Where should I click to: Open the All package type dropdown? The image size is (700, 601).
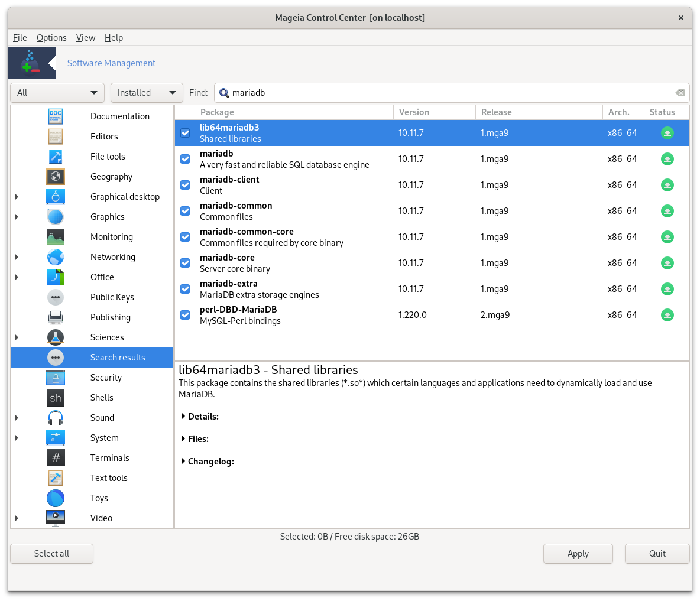(x=57, y=93)
